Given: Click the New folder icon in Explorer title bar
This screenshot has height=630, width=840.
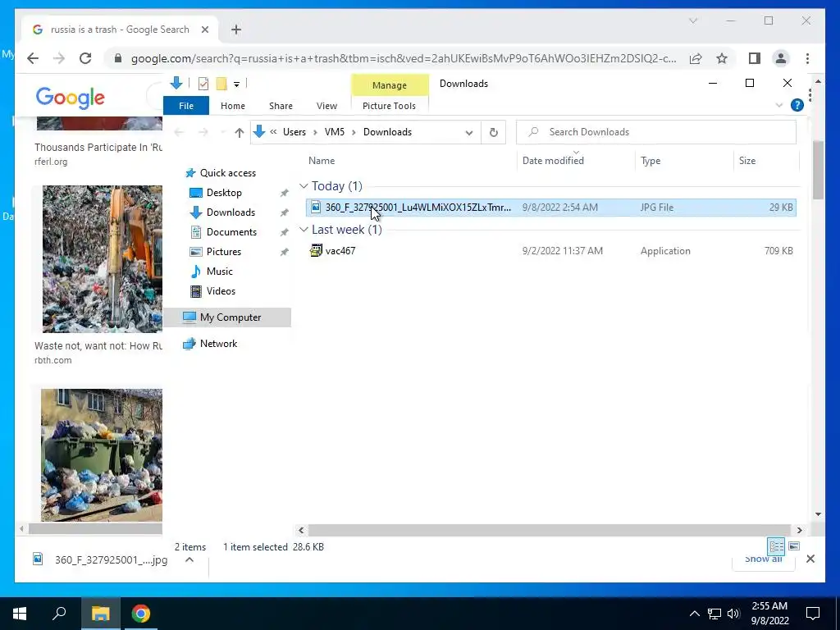Looking at the screenshot, I should (221, 84).
